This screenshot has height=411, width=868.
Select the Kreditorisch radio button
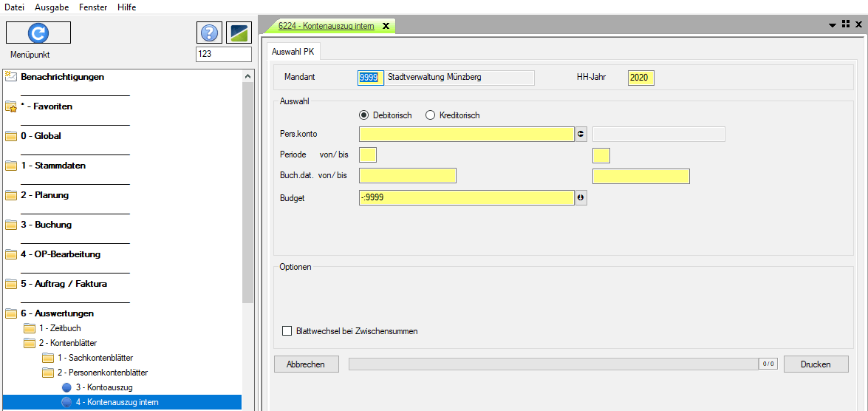(x=430, y=115)
